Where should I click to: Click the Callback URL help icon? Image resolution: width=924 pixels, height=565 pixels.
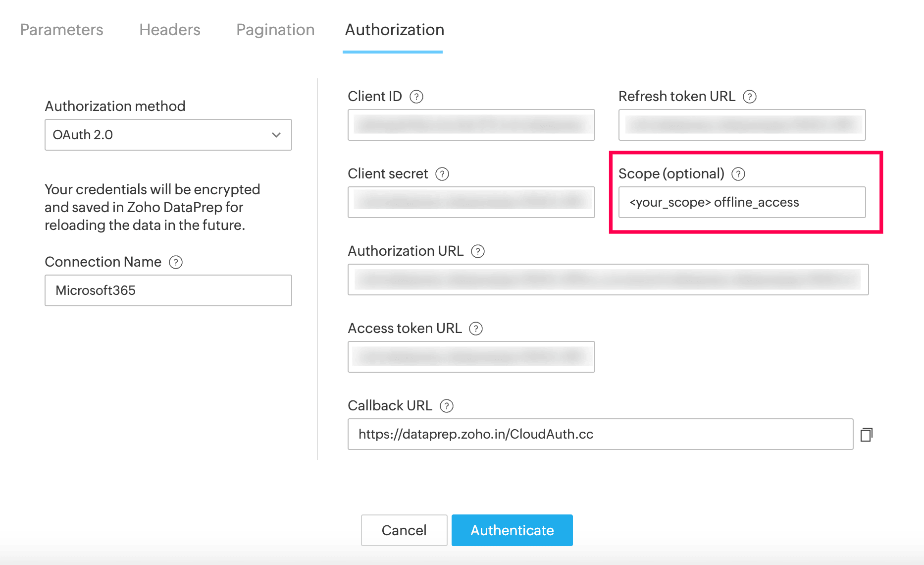pos(446,406)
